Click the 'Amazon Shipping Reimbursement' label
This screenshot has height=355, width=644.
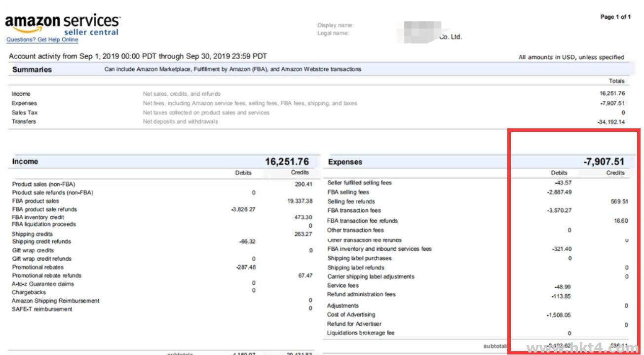[x=56, y=301]
